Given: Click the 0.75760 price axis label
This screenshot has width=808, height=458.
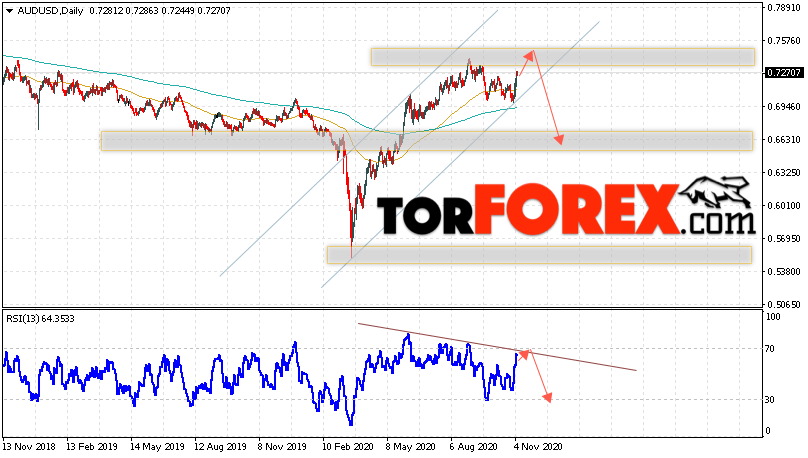Looking at the screenshot, I should point(784,41).
